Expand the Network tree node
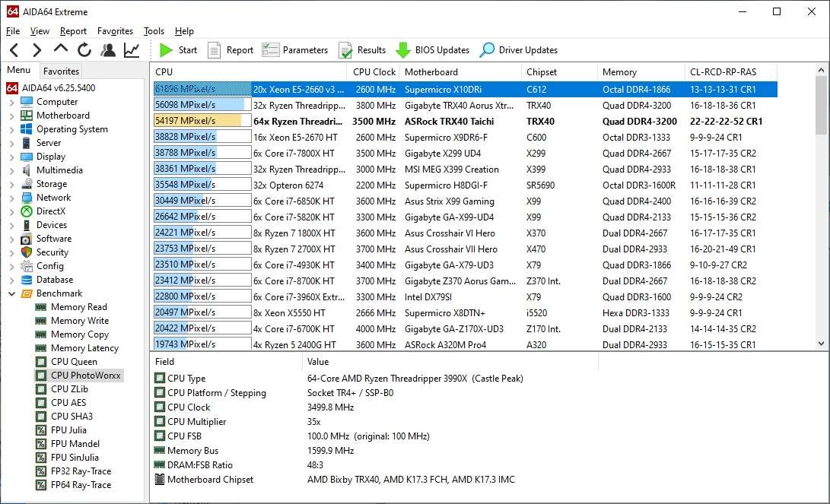 point(11,198)
